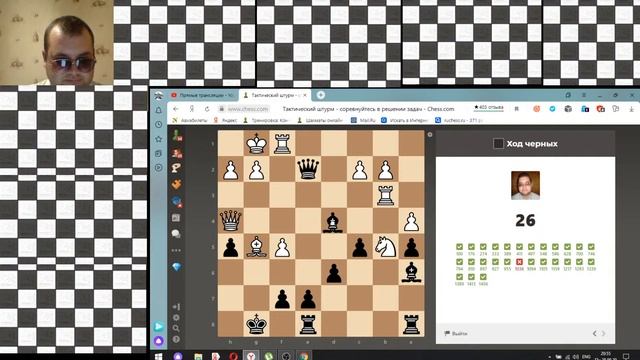Collapse the chess.com sidebar with arrow icon
640x360 pixels.
click(x=176, y=307)
